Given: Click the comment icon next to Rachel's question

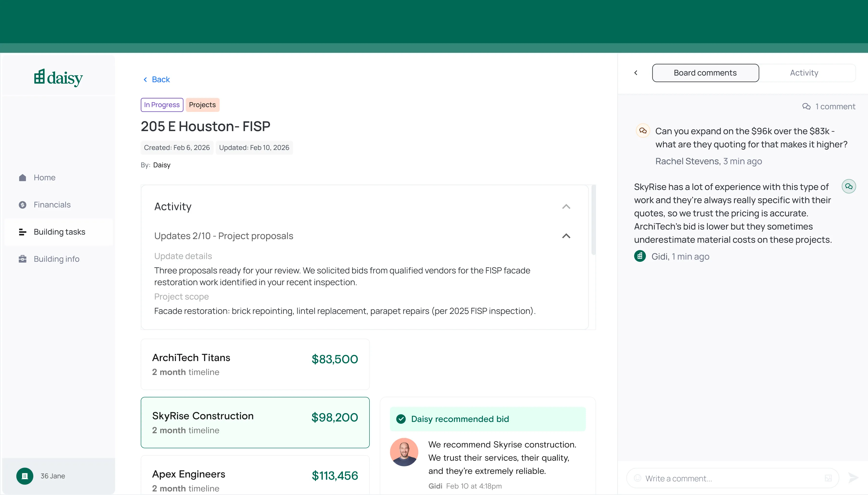Looking at the screenshot, I should (643, 131).
